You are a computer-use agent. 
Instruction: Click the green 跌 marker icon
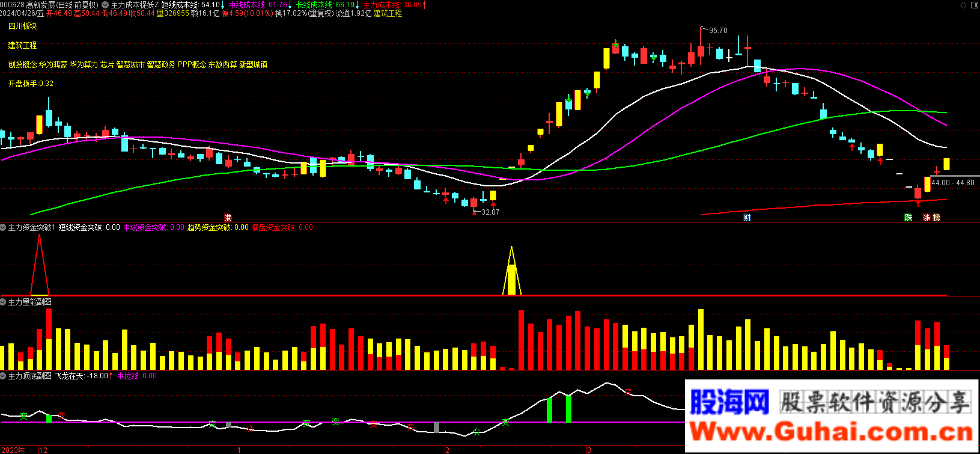click(x=908, y=218)
